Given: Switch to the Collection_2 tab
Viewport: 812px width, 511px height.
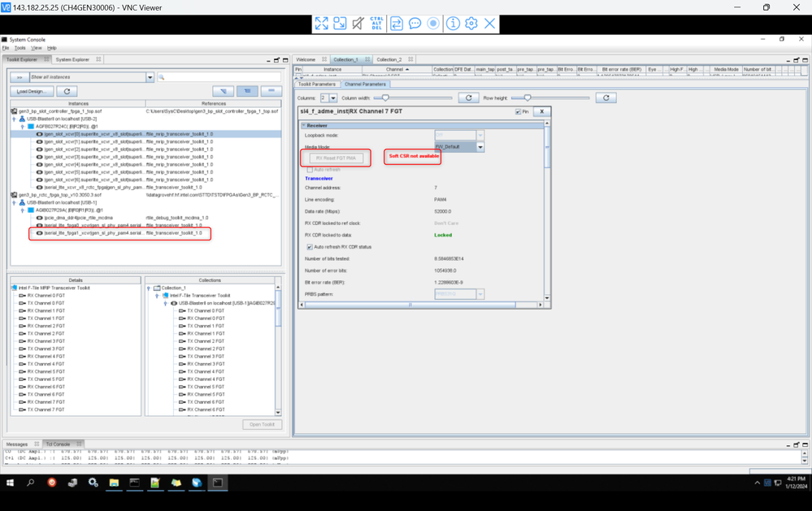Looking at the screenshot, I should tap(389, 59).
